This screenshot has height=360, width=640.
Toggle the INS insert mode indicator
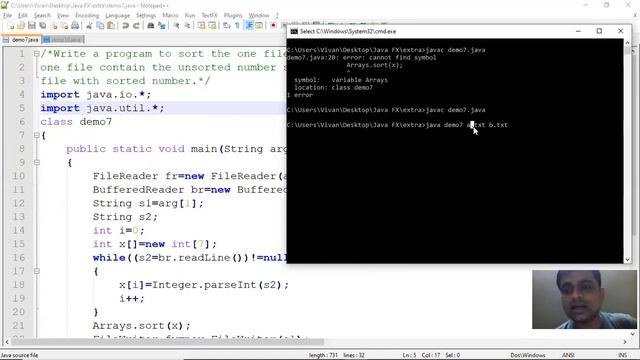622,355
